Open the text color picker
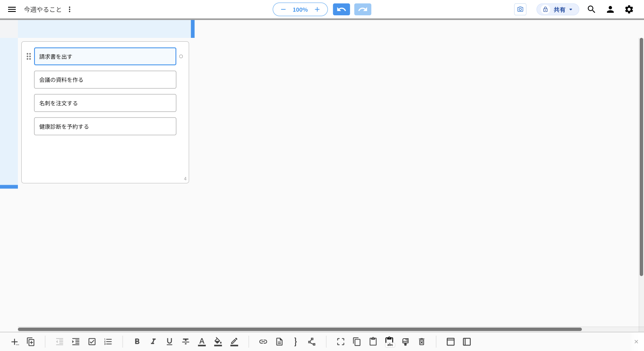This screenshot has height=351, width=644. click(x=202, y=342)
